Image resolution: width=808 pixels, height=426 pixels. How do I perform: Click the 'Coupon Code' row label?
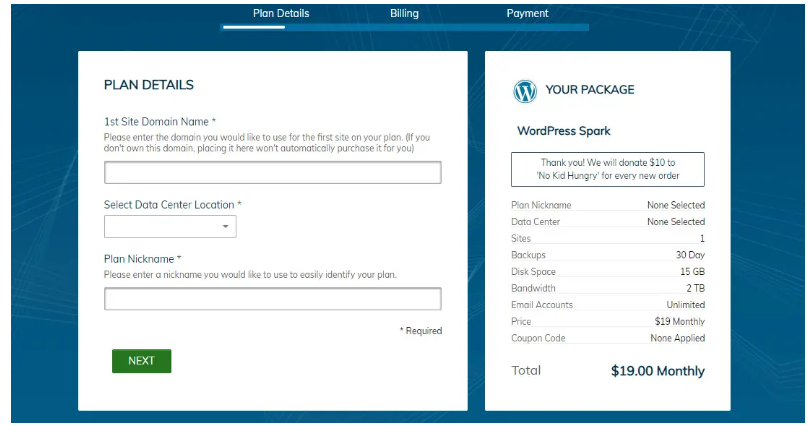click(538, 338)
